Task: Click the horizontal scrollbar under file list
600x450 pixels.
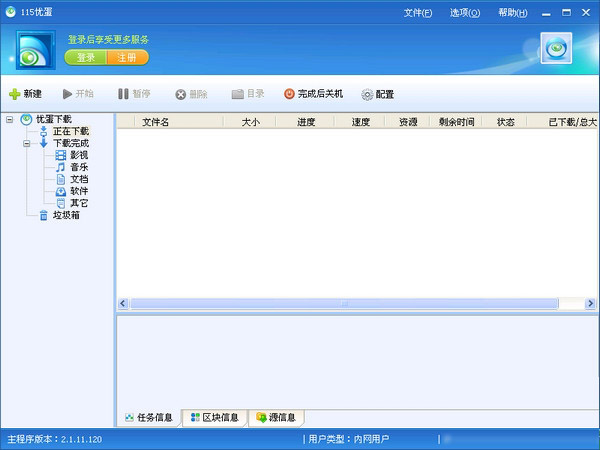Action: pos(350,303)
